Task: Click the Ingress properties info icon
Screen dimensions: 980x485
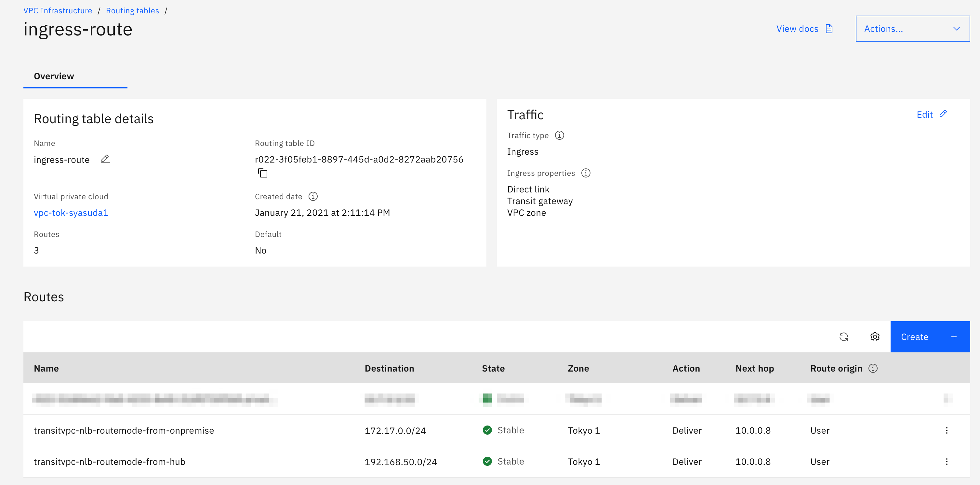Action: coord(586,173)
